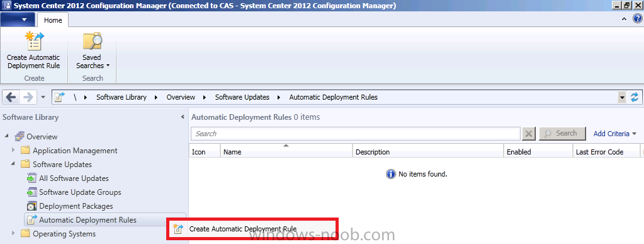The width and height of the screenshot is (644, 244).
Task: Open the blue application menu dropdown
Action: click(18, 20)
